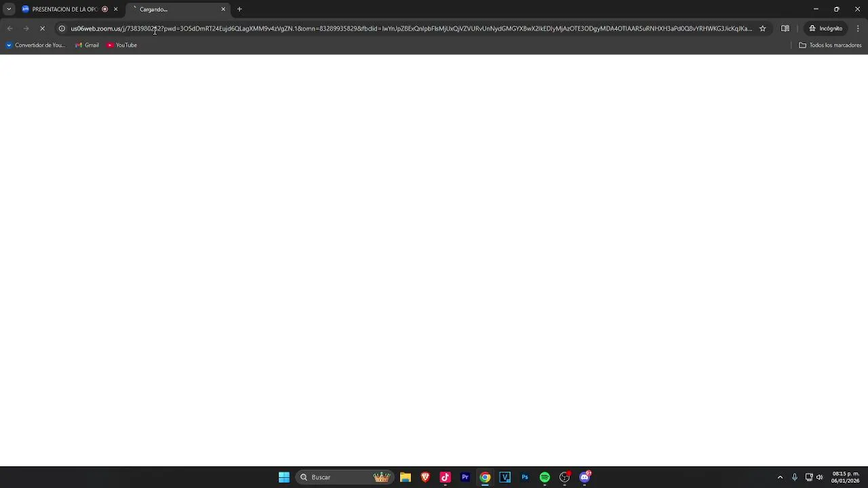Open network status tray icon
Image resolution: width=868 pixels, height=488 pixels.
click(x=809, y=477)
